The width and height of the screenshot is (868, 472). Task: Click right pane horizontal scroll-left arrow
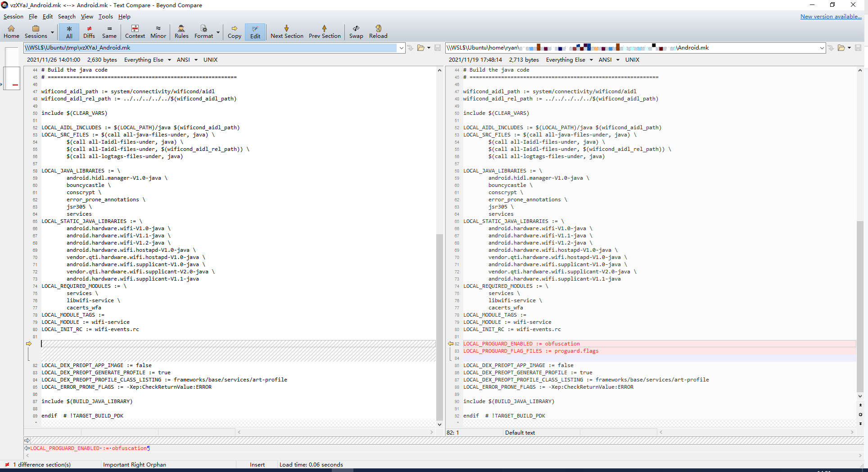coord(660,432)
